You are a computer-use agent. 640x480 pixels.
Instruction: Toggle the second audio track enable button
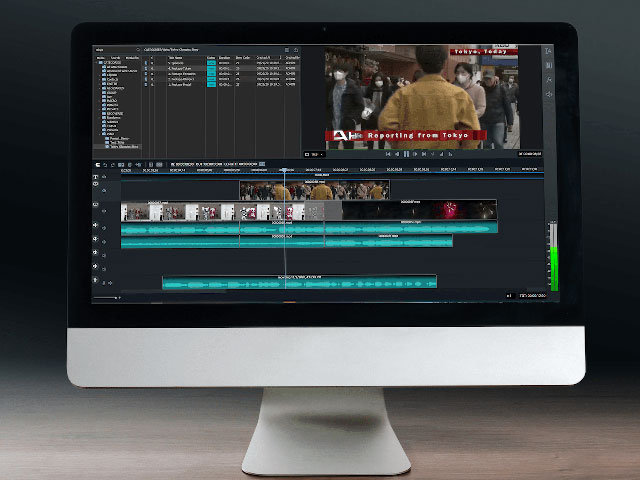pos(104,242)
